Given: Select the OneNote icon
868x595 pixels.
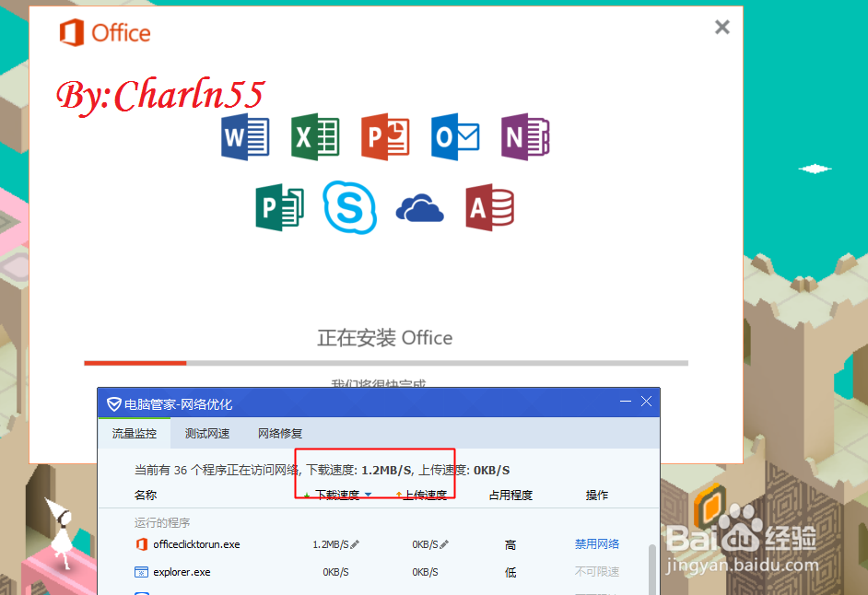Looking at the screenshot, I should pyautogui.click(x=525, y=135).
